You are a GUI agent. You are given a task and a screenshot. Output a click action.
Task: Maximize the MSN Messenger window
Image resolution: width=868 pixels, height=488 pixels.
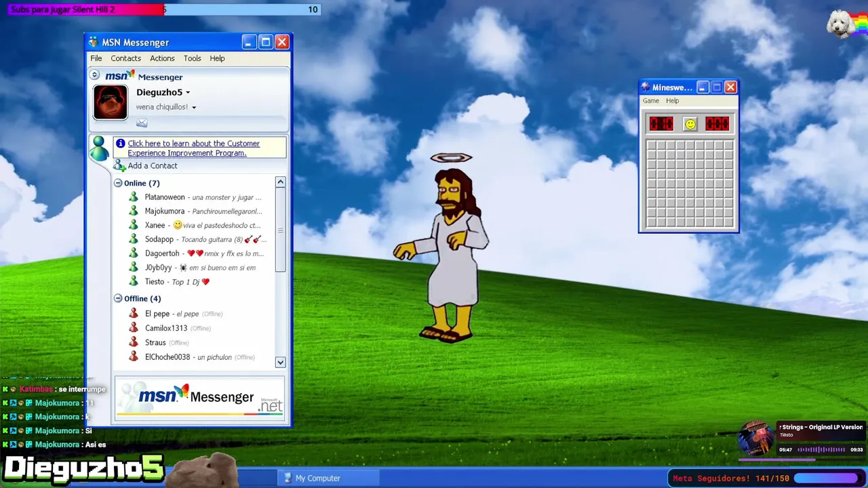(265, 43)
